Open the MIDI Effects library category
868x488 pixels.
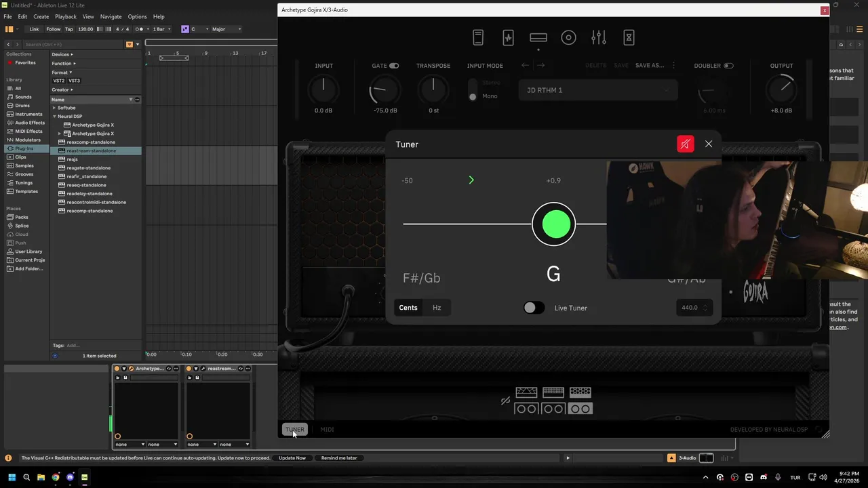(28, 131)
